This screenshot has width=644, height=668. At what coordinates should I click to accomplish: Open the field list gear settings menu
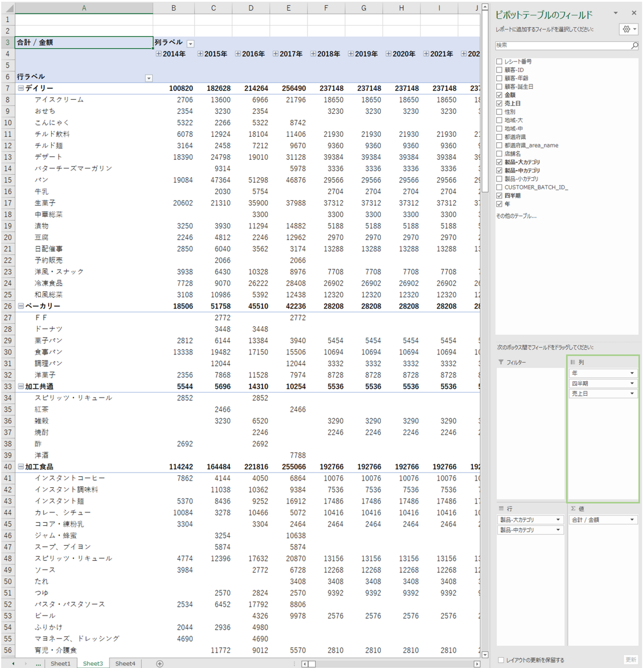click(628, 29)
